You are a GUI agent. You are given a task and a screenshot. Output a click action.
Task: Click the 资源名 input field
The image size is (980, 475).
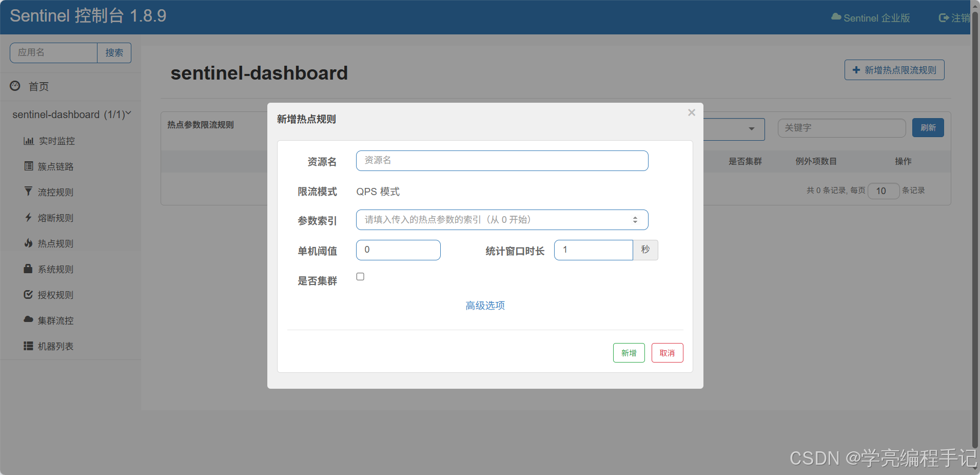(502, 161)
